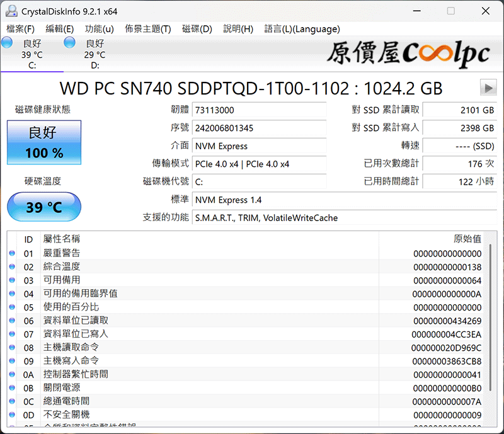Click the 傳輸模式 field PCIe 4.0 x4

pyautogui.click(x=259, y=164)
